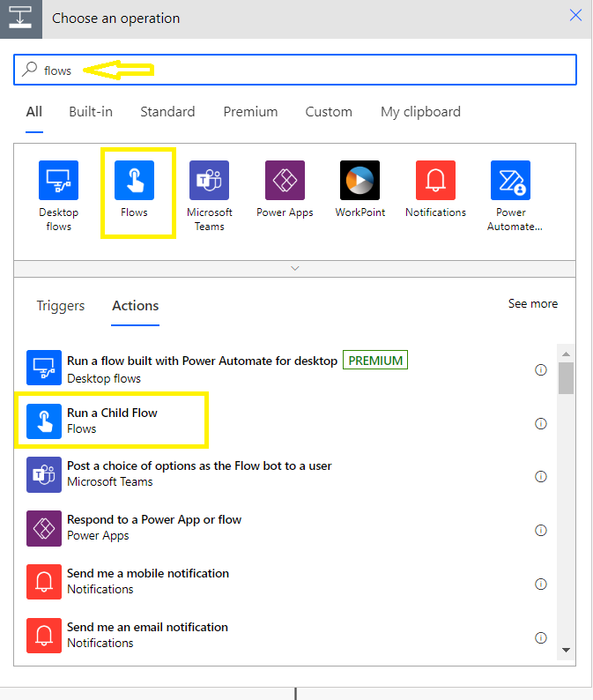593x700 pixels.
Task: Show info for mobile notification action
Action: coord(541,584)
